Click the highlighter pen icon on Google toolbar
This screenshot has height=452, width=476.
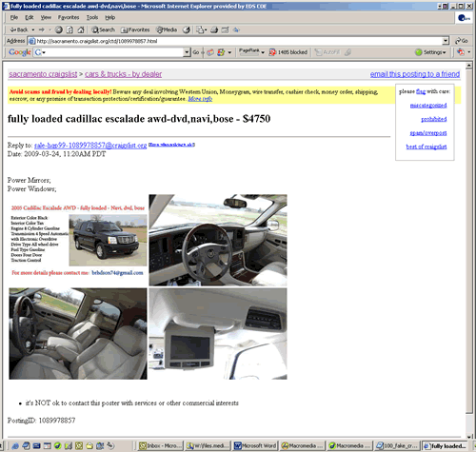tap(347, 52)
